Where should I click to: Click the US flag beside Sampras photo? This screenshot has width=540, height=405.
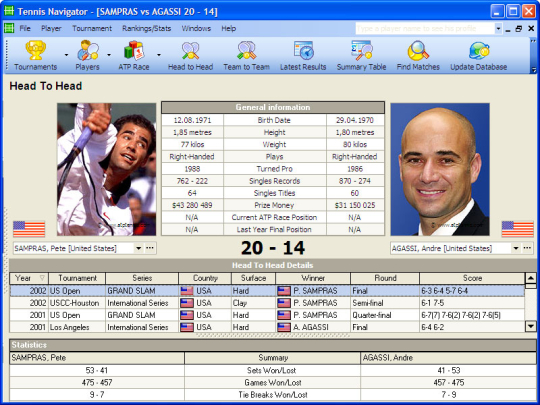click(29, 229)
